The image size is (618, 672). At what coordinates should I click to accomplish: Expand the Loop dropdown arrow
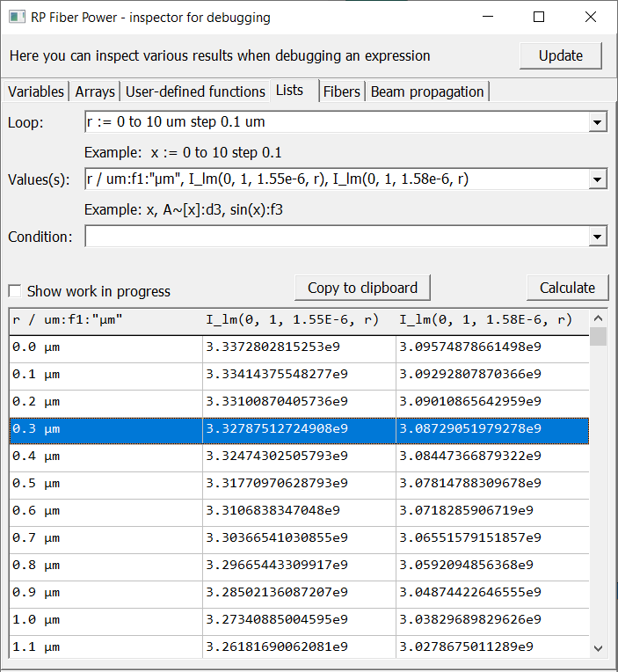point(598,122)
